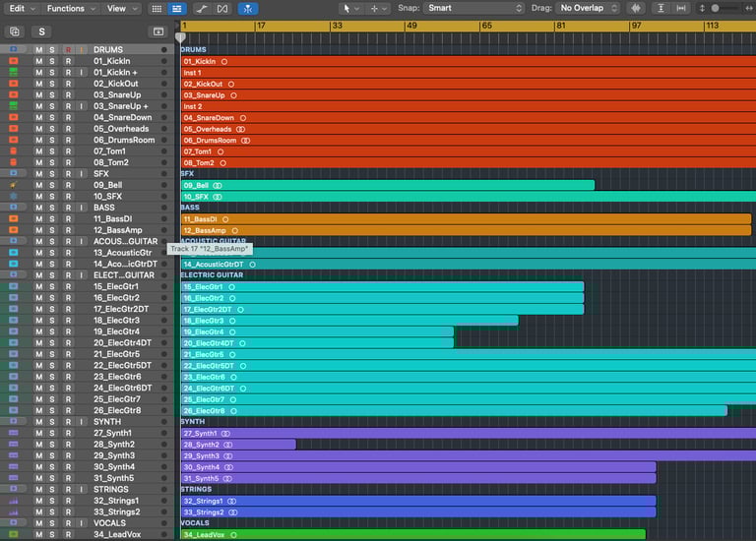
Task: Click the 01_KickIn track audio icon
Action: point(14,61)
